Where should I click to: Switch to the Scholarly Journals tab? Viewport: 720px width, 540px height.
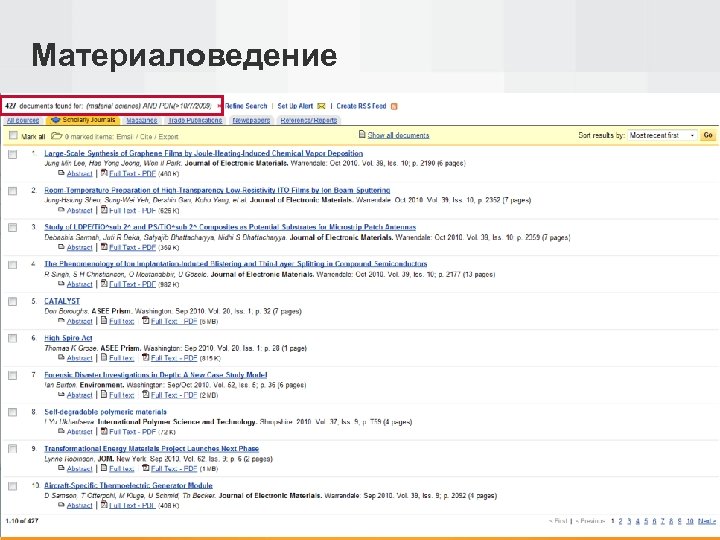point(83,120)
